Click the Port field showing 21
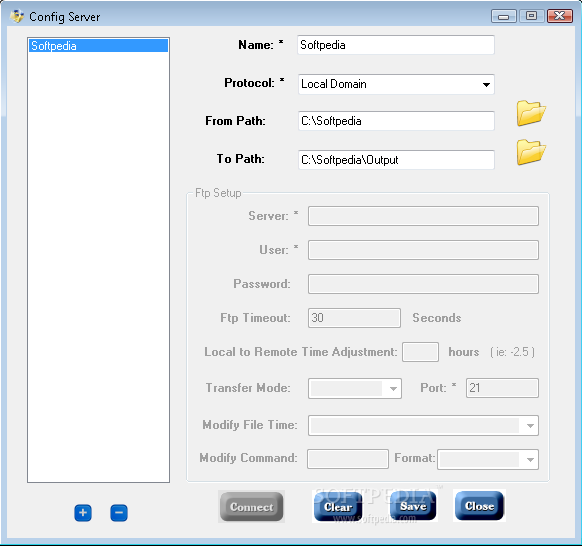This screenshot has width=582, height=547. click(x=502, y=388)
